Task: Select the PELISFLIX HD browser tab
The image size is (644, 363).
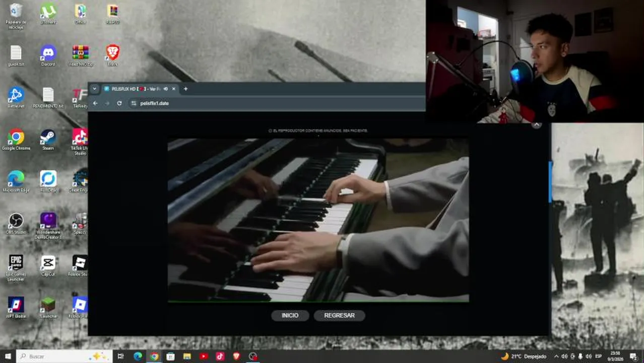Action: pyautogui.click(x=140, y=89)
